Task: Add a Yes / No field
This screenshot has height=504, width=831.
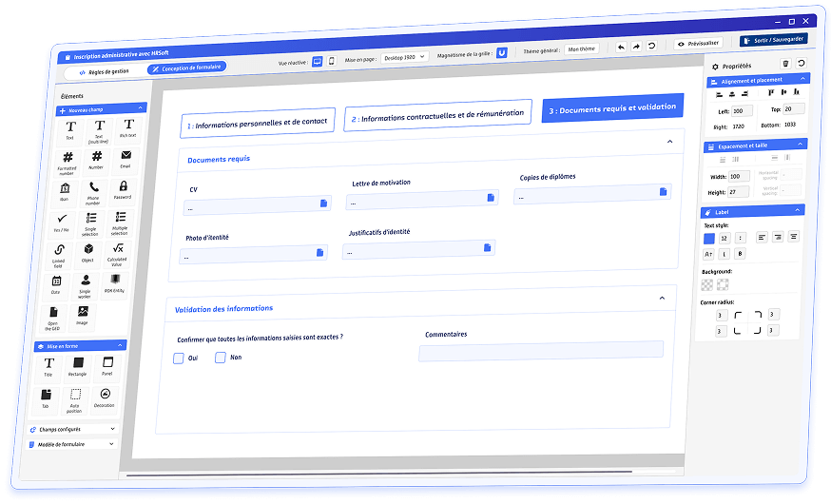Action: (62, 223)
